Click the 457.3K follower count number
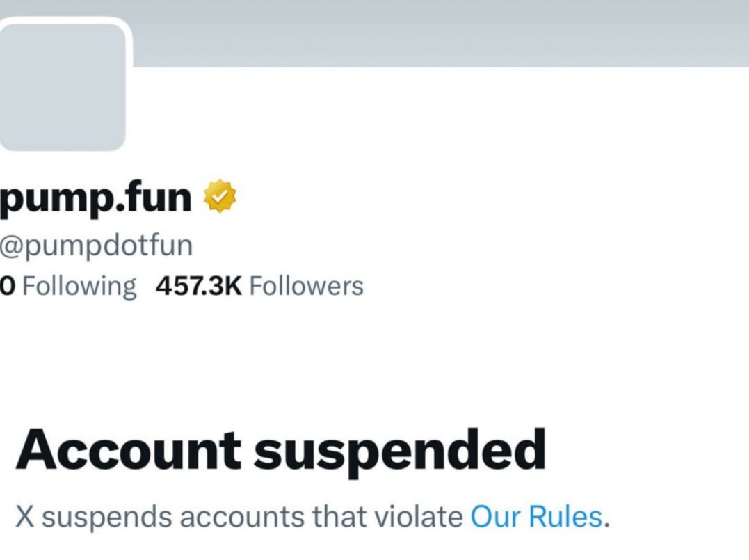Image resolution: width=749 pixels, height=560 pixels. [199, 286]
